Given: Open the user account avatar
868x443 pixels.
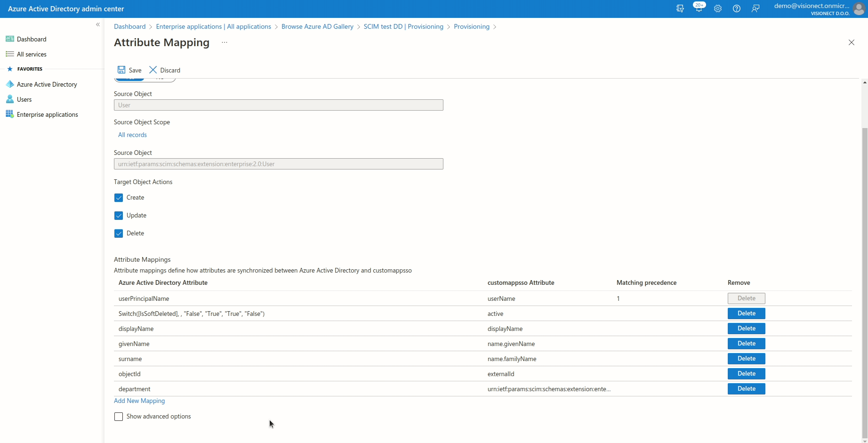Looking at the screenshot, I should pyautogui.click(x=859, y=9).
